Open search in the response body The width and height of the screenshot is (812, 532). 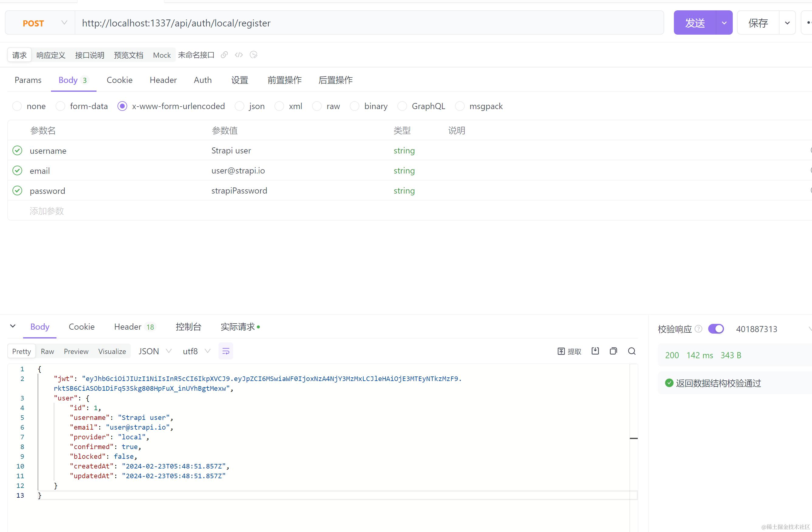631,351
